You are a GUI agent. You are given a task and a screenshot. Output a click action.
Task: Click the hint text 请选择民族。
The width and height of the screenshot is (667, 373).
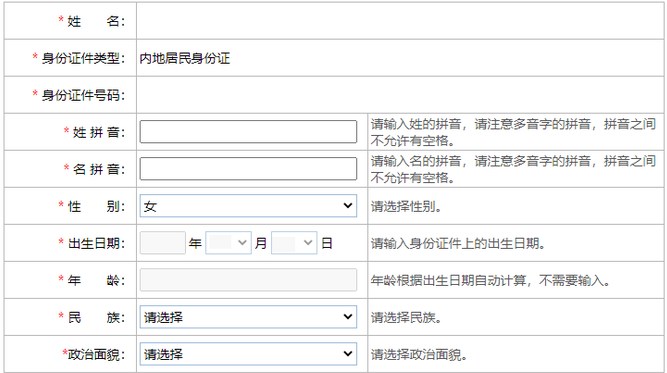[406, 318]
